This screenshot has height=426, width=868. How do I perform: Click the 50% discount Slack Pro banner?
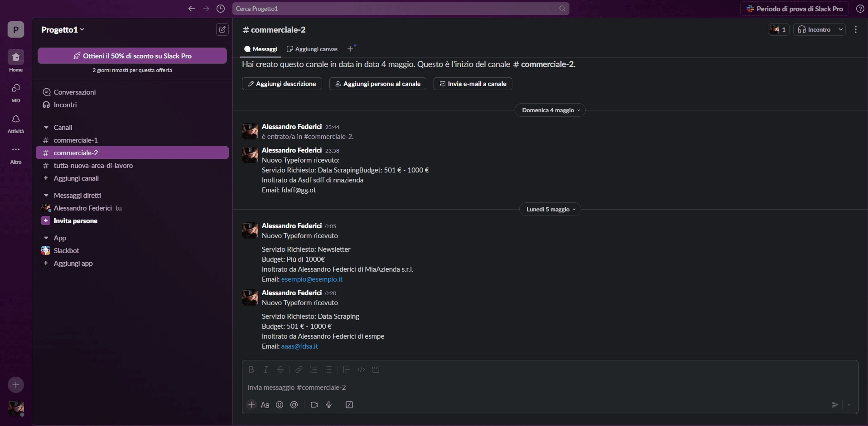point(132,56)
